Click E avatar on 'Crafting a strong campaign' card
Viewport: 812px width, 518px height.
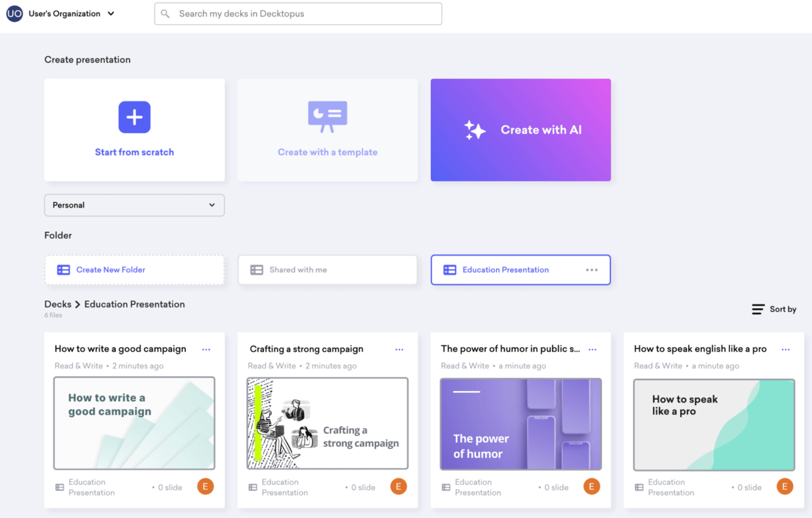[399, 486]
